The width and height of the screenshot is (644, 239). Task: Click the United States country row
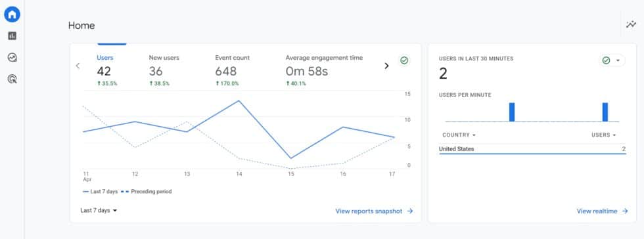pyautogui.click(x=532, y=149)
